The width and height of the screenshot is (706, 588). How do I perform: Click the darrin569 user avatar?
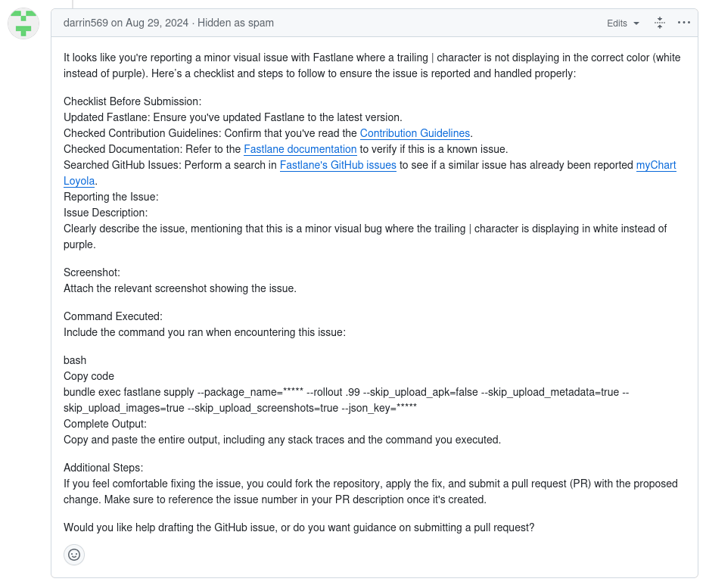click(23, 23)
